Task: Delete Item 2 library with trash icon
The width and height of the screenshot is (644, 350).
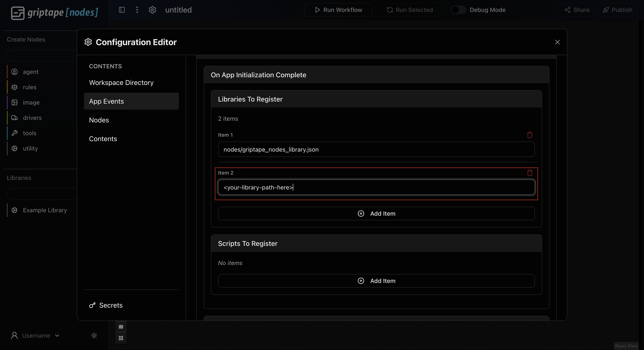Action: tap(529, 172)
